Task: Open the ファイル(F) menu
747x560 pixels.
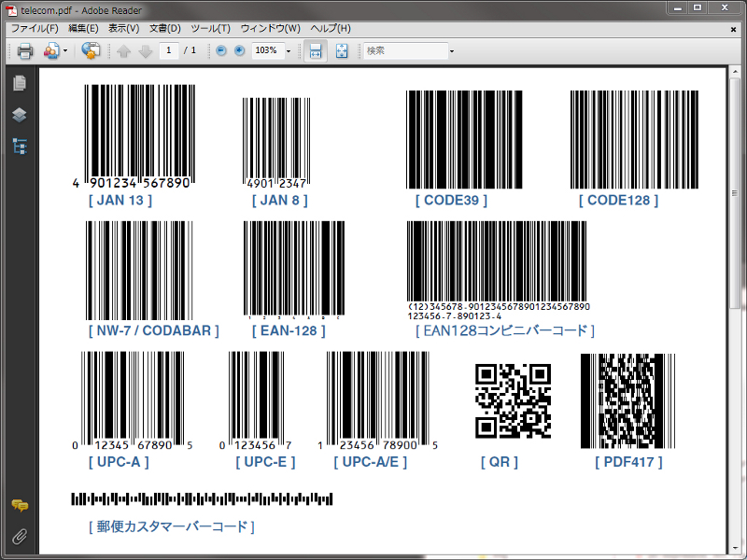Action: [35, 29]
